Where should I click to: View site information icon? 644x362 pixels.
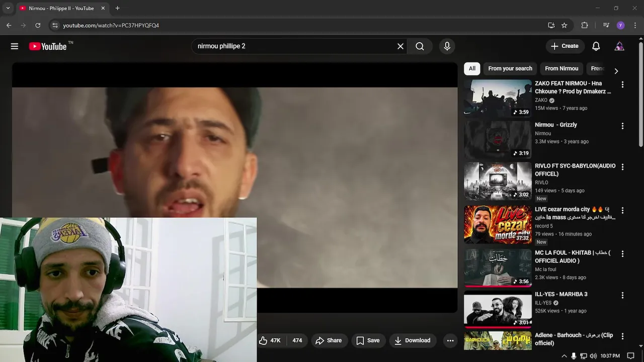coord(55,25)
